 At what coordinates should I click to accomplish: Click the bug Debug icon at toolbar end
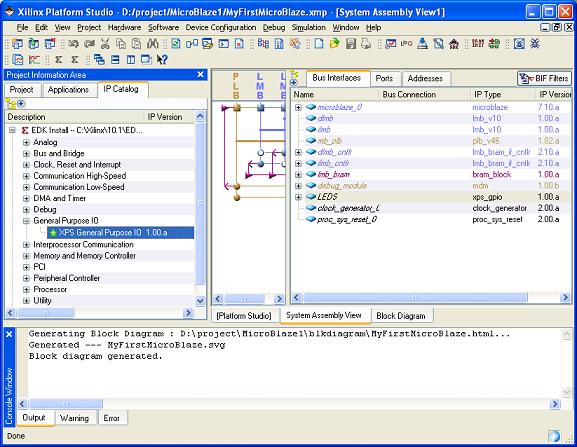click(x=535, y=44)
